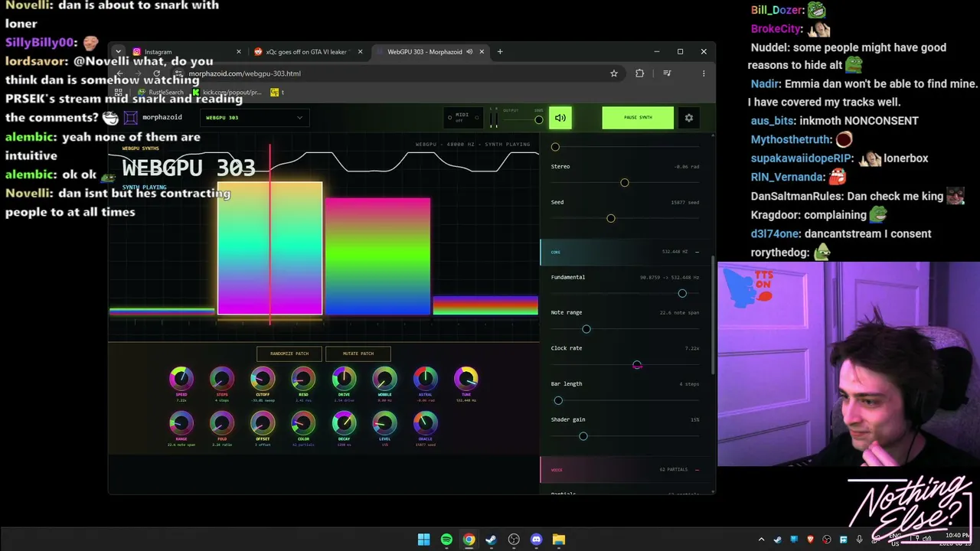Click the DRIVE knob

[x=344, y=378]
